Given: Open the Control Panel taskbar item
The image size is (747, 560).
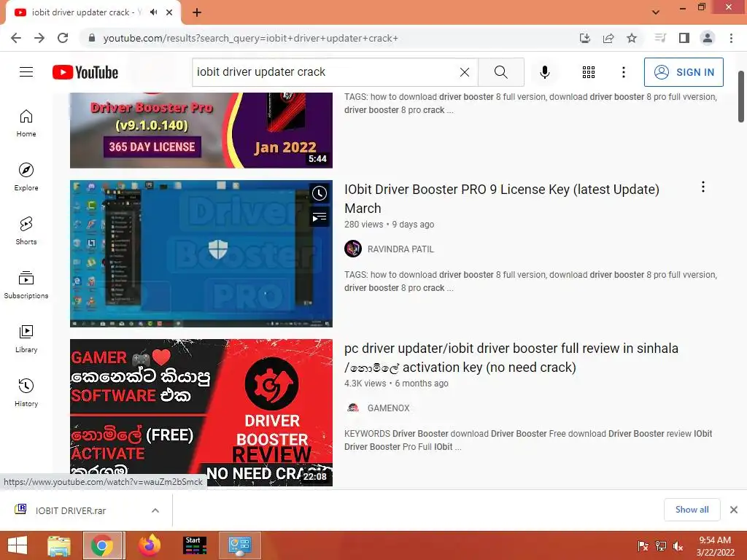Looking at the screenshot, I should [239, 545].
